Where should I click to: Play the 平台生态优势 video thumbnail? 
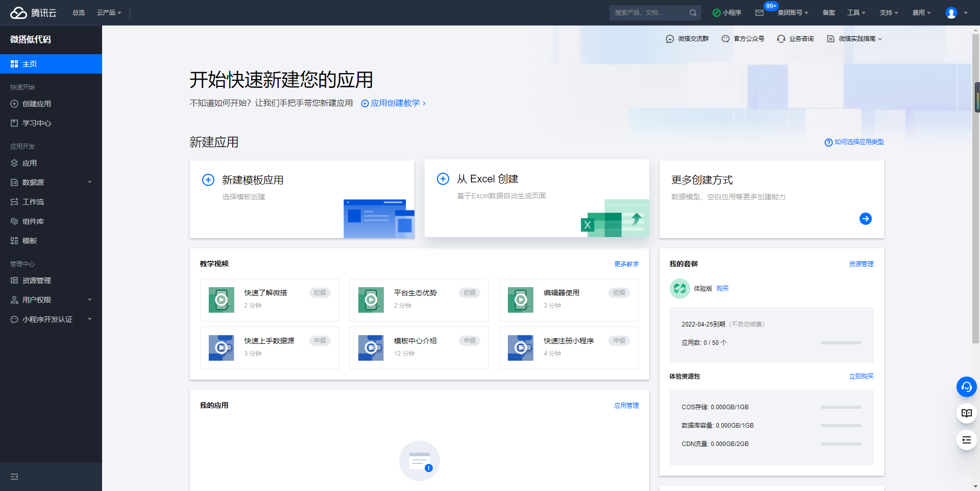click(371, 300)
